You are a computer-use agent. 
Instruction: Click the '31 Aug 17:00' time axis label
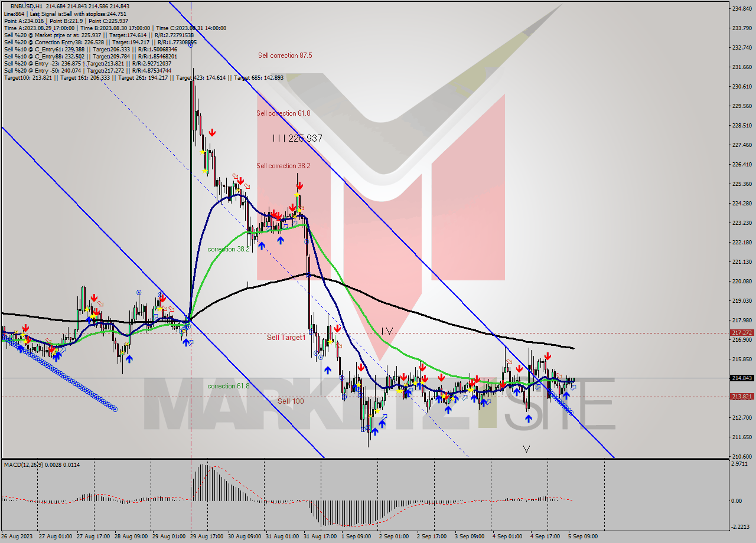click(x=320, y=537)
